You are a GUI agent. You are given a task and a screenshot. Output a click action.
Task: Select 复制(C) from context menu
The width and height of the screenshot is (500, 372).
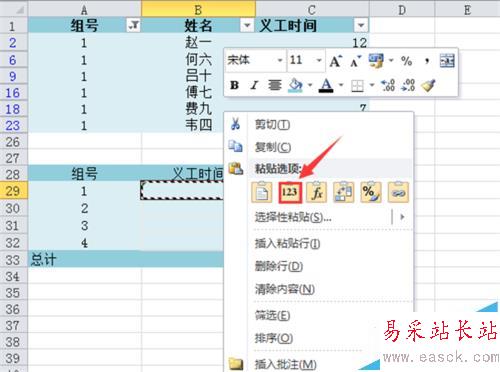click(273, 147)
